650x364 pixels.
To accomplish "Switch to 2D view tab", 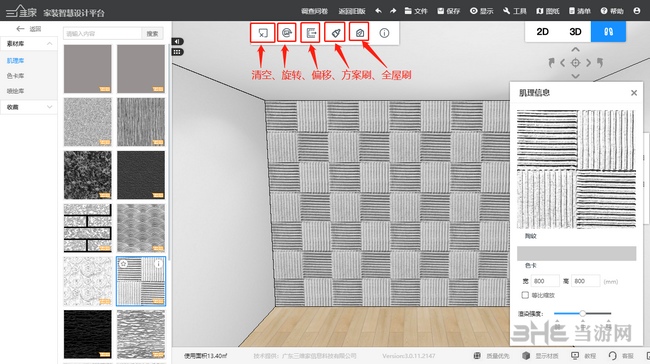I will (x=542, y=32).
